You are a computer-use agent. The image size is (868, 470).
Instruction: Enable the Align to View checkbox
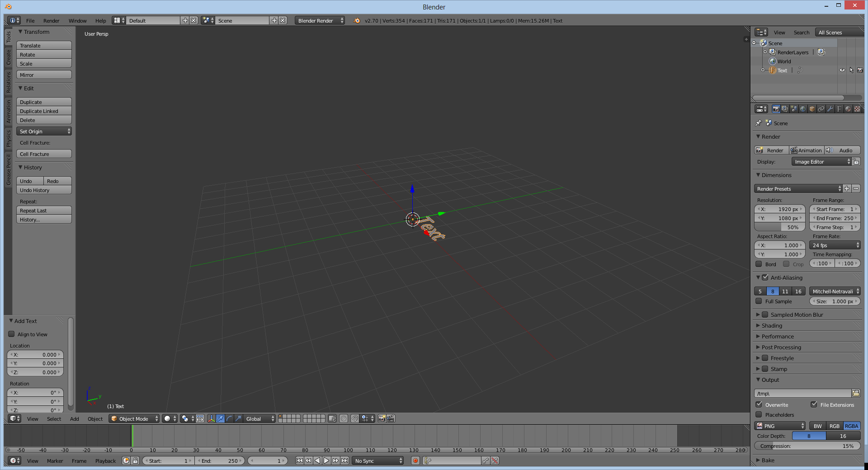tap(12, 334)
